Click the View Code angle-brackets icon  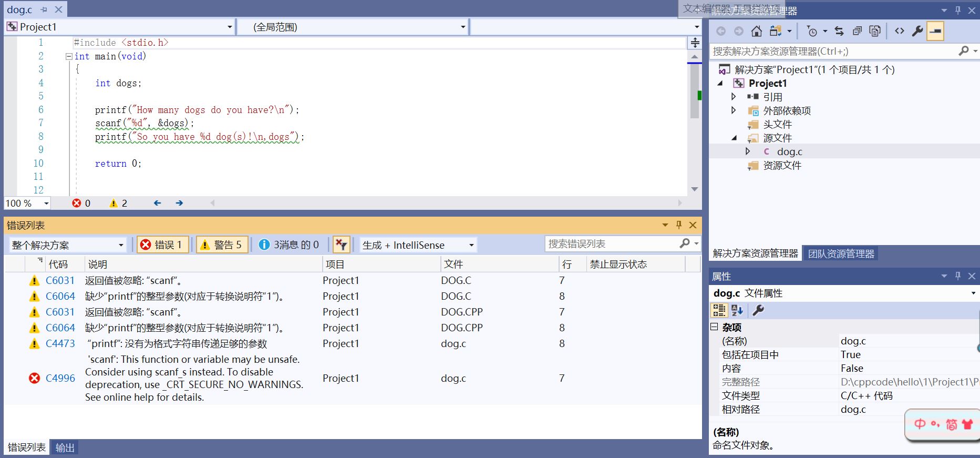coord(900,31)
